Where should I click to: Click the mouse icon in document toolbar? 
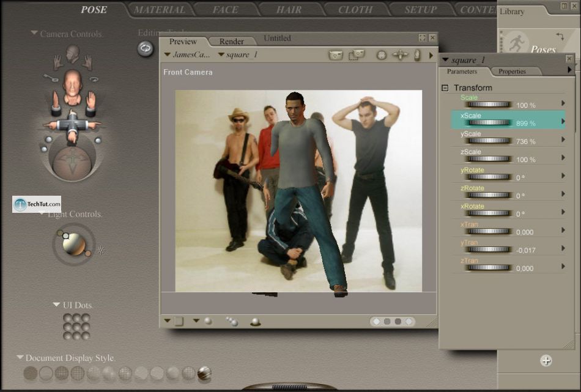point(417,55)
